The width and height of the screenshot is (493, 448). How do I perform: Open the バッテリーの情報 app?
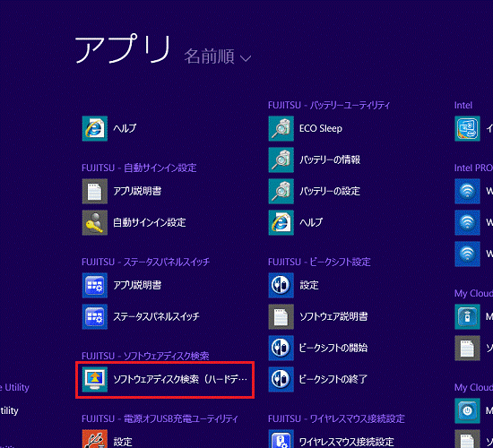point(315,159)
